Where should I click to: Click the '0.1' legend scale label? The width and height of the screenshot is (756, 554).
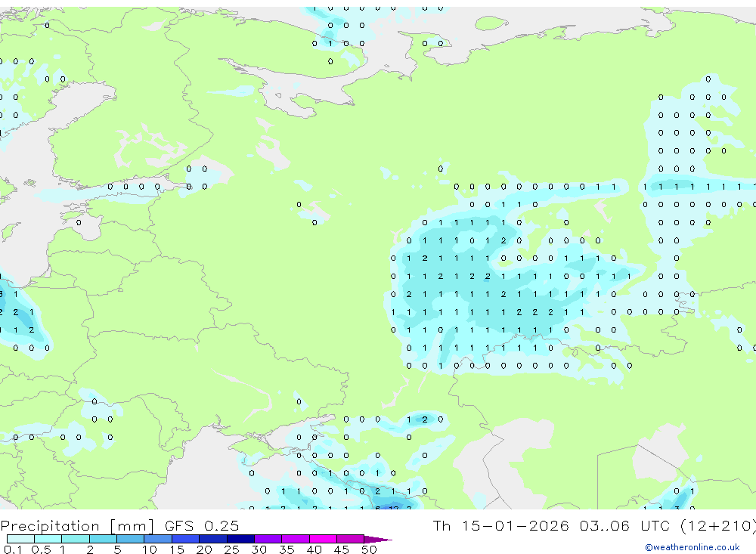tap(13, 549)
